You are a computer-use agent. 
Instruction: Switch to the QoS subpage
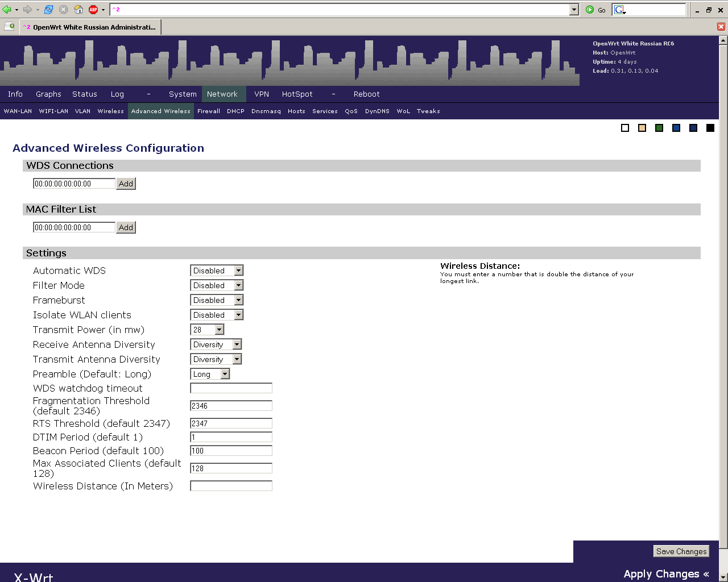click(x=351, y=111)
